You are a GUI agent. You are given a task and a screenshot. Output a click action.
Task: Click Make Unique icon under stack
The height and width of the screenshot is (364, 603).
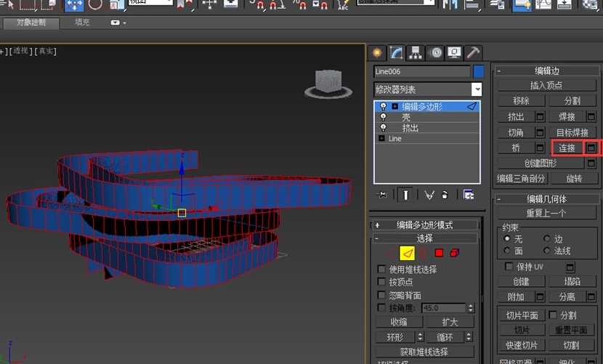[x=429, y=195]
